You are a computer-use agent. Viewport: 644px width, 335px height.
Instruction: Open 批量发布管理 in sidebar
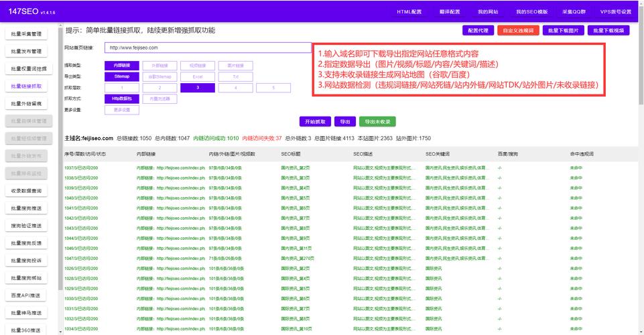point(26,52)
